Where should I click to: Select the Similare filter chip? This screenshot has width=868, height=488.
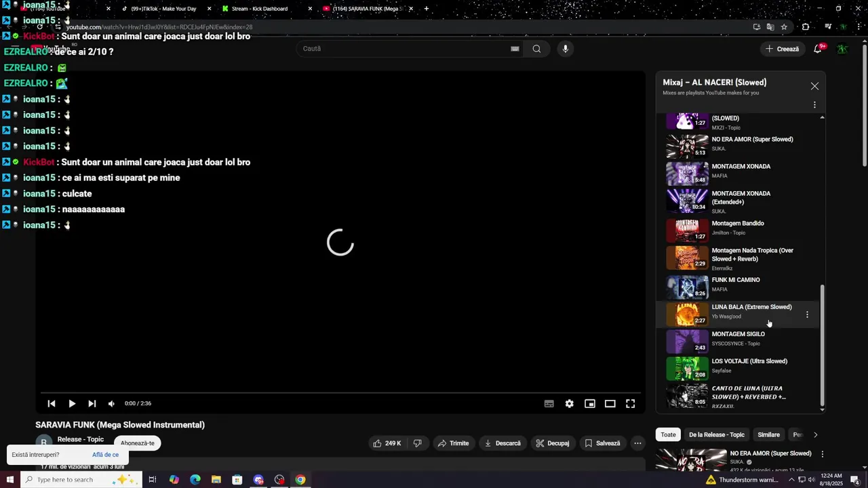769,434
